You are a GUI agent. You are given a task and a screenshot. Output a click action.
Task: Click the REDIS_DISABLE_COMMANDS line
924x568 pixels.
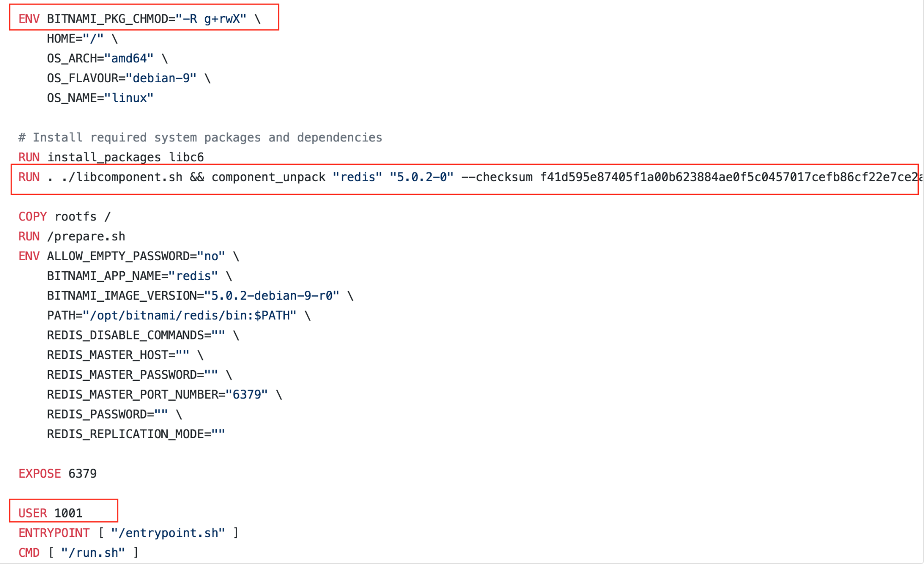(x=143, y=336)
